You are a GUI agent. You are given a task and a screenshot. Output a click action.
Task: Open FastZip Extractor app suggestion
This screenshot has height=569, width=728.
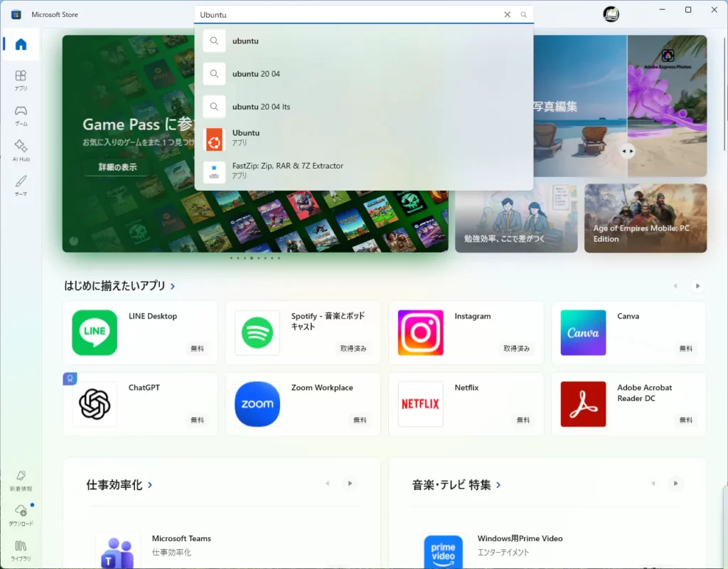pos(363,171)
